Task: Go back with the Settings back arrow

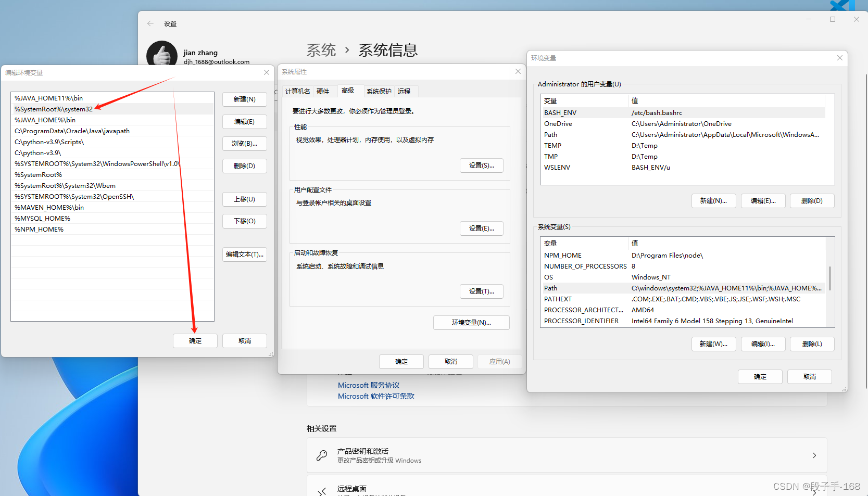Action: (150, 23)
